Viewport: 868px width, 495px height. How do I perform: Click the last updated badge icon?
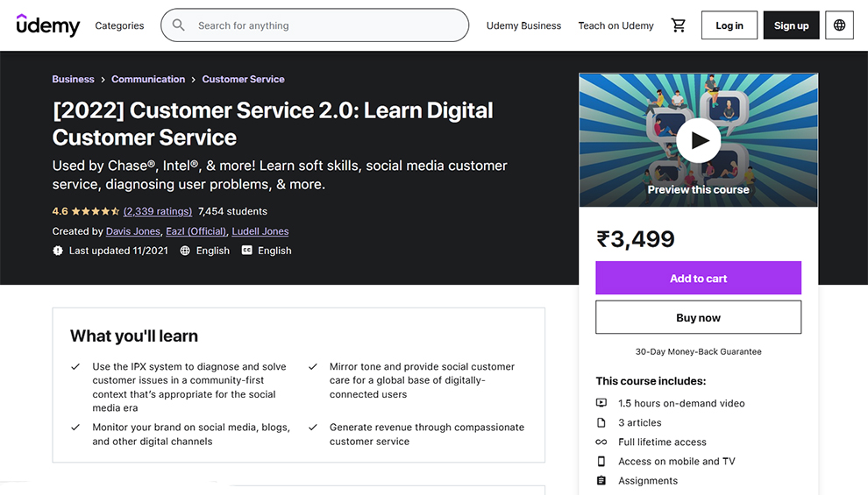click(x=58, y=251)
